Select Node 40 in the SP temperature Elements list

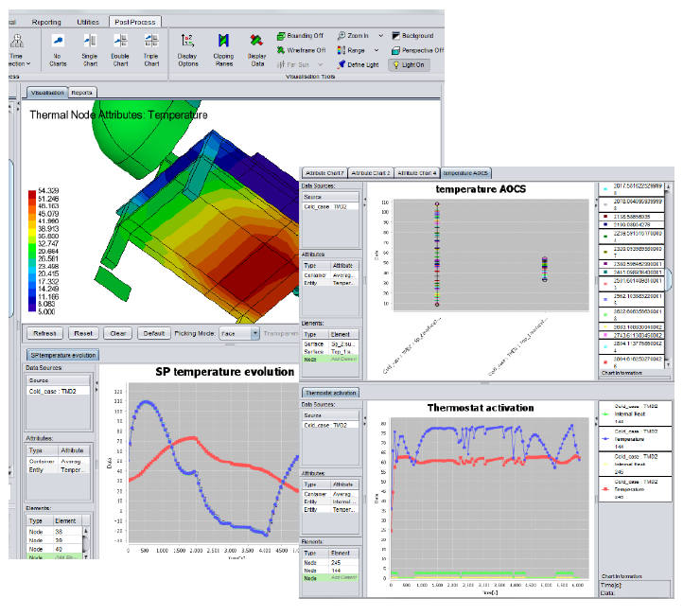(x=55, y=549)
